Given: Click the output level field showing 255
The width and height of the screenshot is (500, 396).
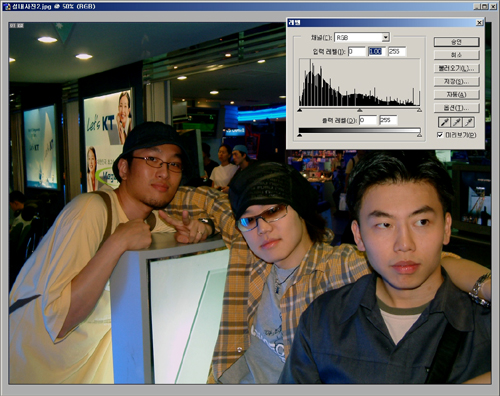Looking at the screenshot, I should [388, 120].
